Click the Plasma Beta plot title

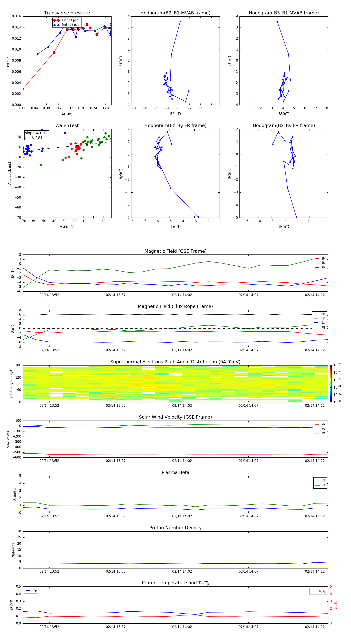point(175,473)
